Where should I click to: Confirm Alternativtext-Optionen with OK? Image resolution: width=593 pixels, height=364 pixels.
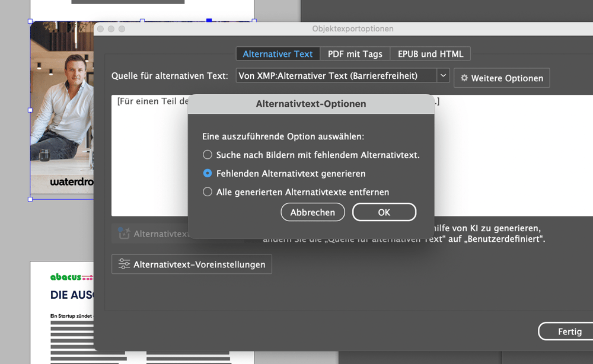click(384, 212)
